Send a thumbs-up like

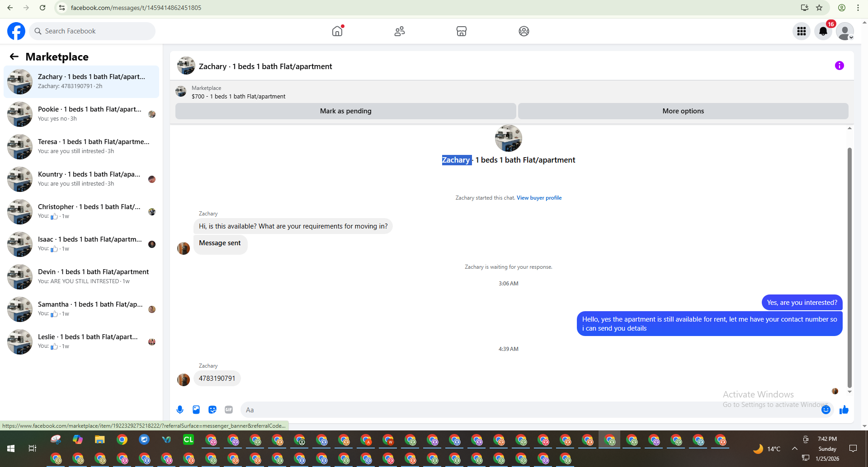coord(844,410)
